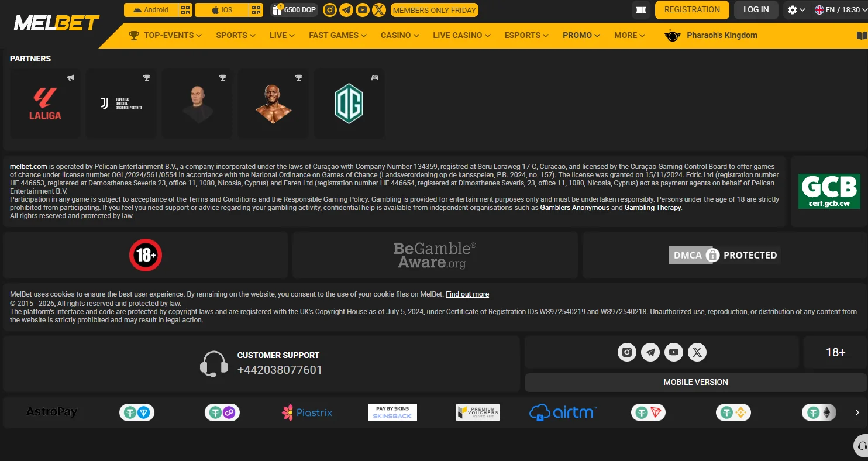
Task: Expand the SPORTS menu
Action: [236, 35]
